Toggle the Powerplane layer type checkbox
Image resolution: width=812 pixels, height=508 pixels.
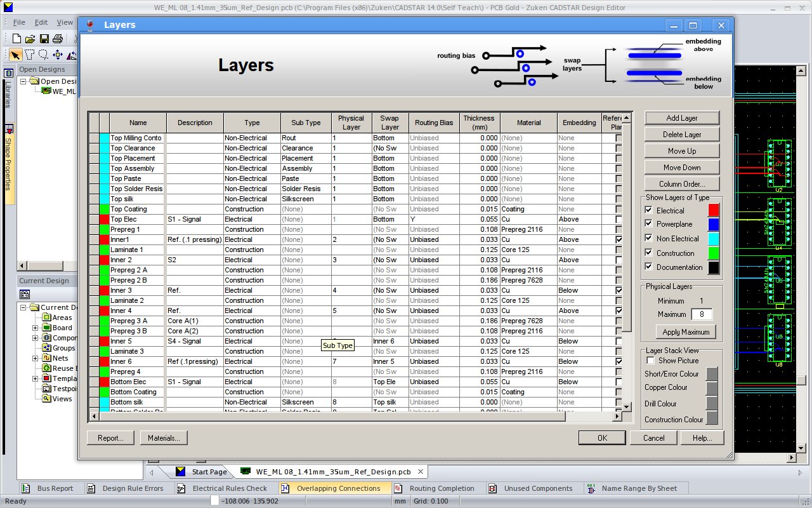coord(648,224)
